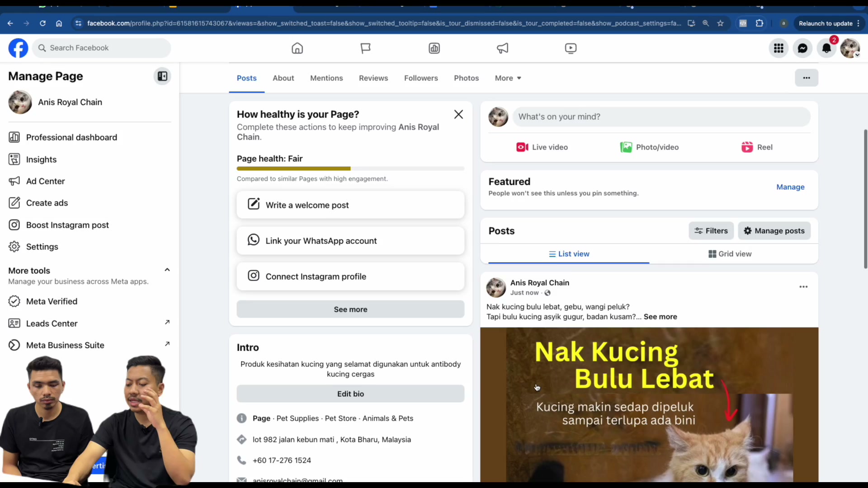Open Pages flag icon in top navigation
Image resolution: width=868 pixels, height=488 pixels.
[x=365, y=48]
